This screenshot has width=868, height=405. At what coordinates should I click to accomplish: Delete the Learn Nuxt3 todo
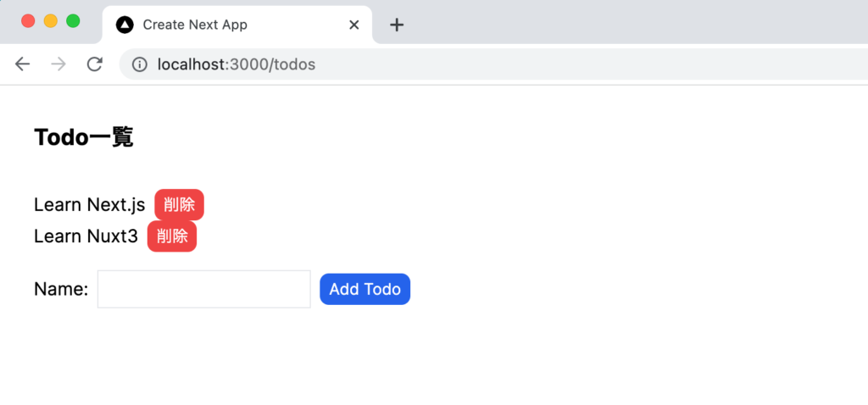click(172, 236)
